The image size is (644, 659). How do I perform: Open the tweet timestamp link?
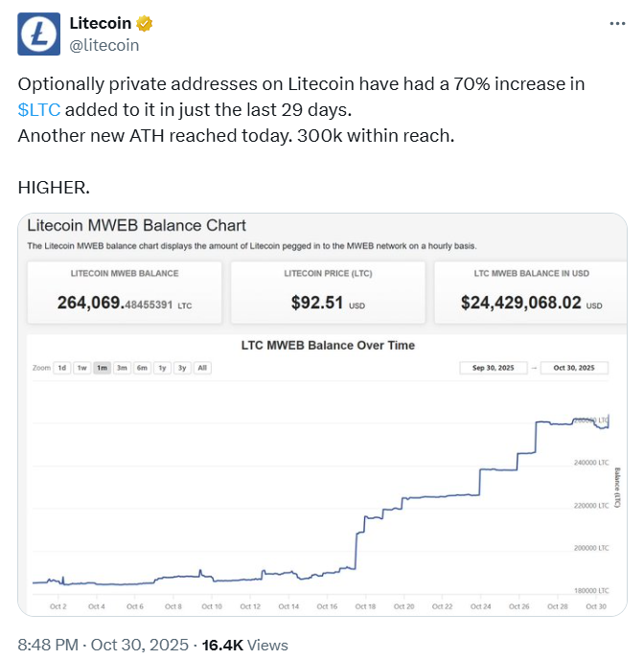point(99,645)
